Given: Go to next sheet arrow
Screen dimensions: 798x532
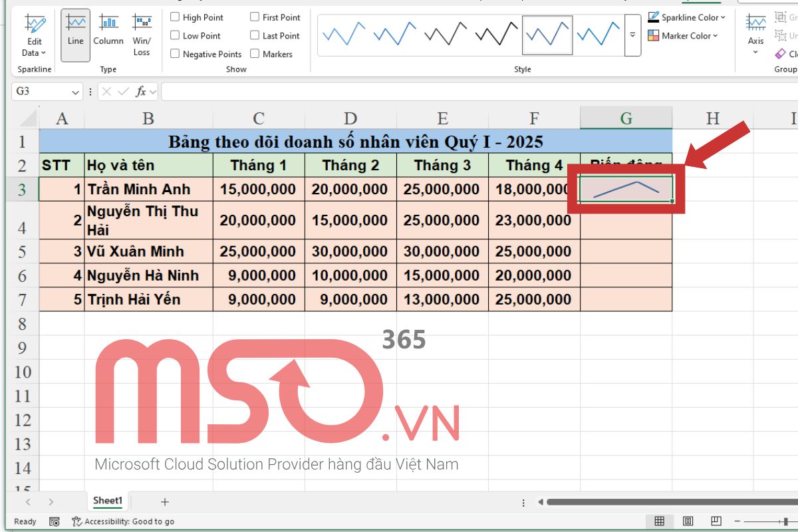Looking at the screenshot, I should coord(51,502).
